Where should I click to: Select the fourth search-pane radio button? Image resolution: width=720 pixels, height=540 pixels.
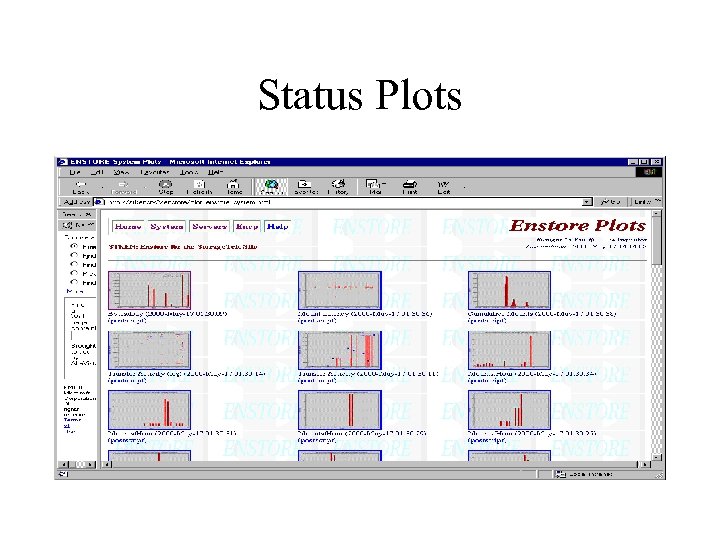tap(74, 273)
